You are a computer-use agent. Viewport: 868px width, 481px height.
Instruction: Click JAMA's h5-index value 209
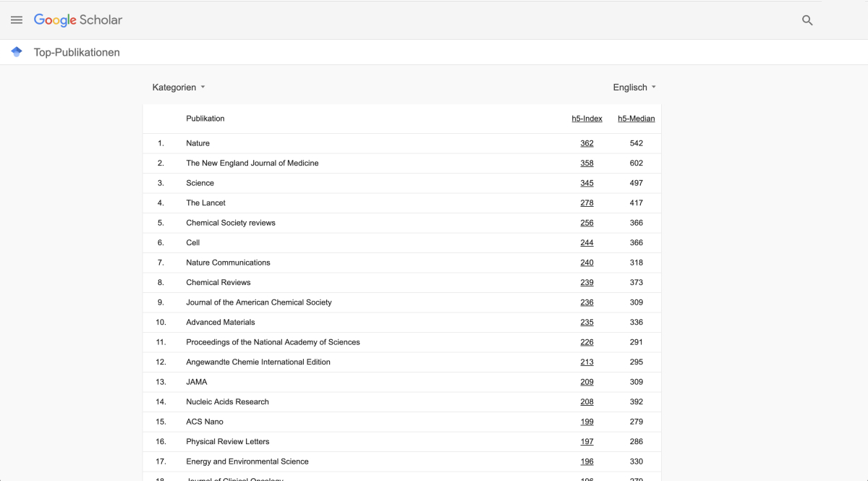(587, 382)
